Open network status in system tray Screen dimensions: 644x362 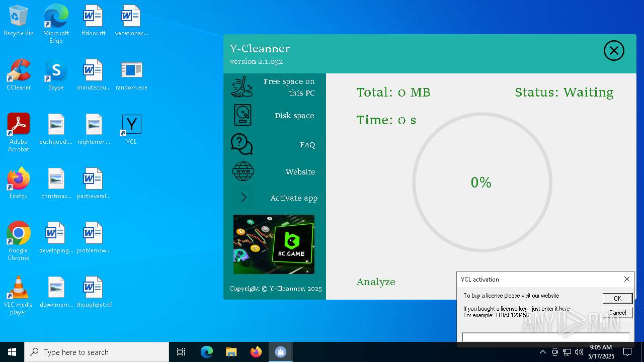[567, 352]
